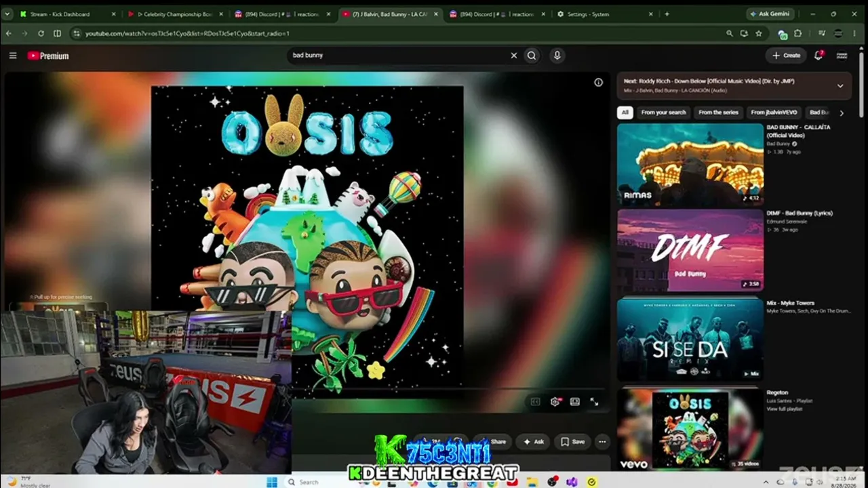Select the 'From your search' chip

click(x=663, y=113)
